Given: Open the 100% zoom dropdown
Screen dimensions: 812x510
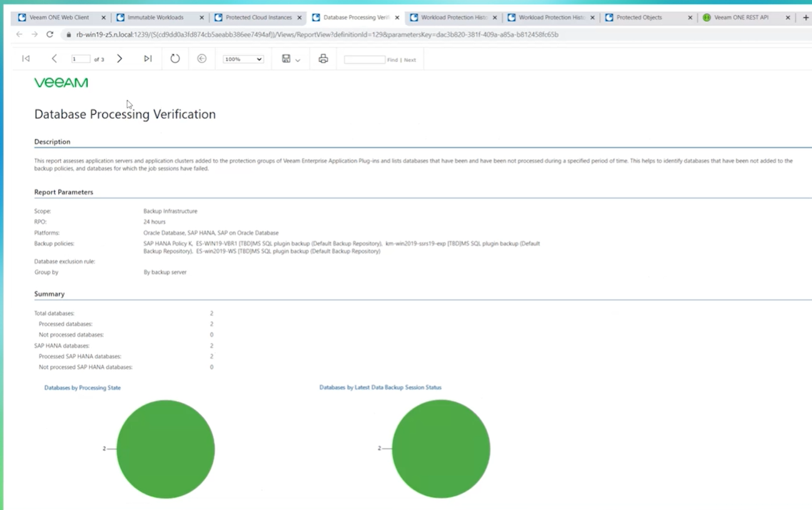Looking at the screenshot, I should (243, 59).
